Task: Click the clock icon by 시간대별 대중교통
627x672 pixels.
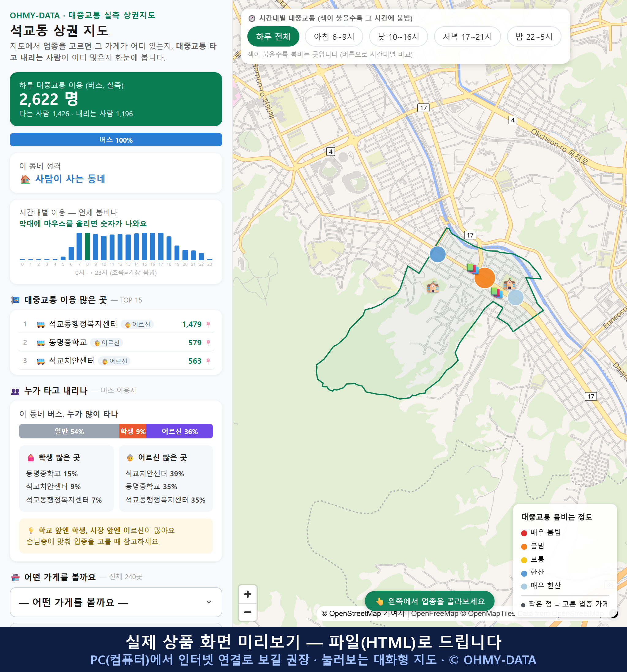Action: pyautogui.click(x=251, y=18)
